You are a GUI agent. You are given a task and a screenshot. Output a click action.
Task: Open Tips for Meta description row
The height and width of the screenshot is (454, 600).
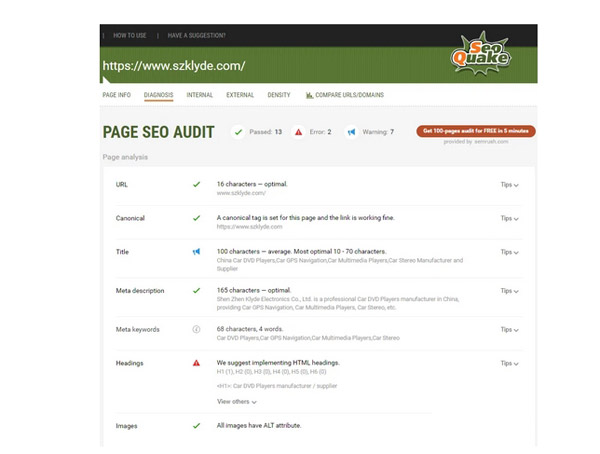pos(509,291)
